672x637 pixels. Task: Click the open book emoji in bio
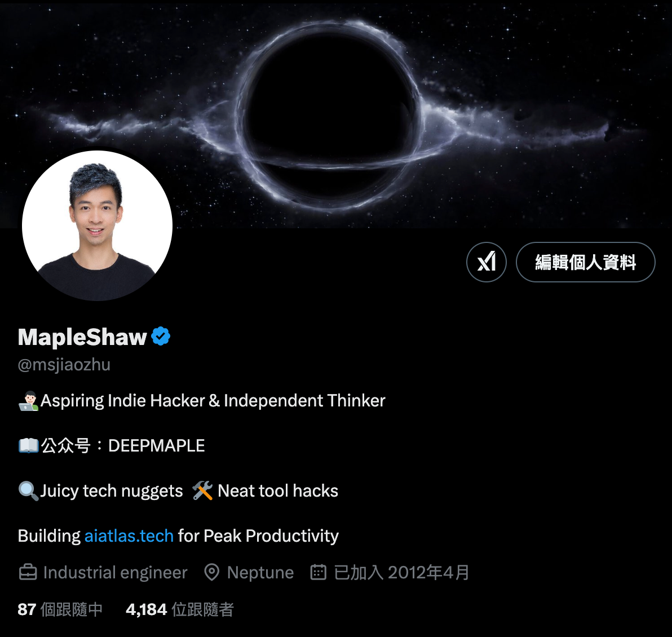coord(28,445)
